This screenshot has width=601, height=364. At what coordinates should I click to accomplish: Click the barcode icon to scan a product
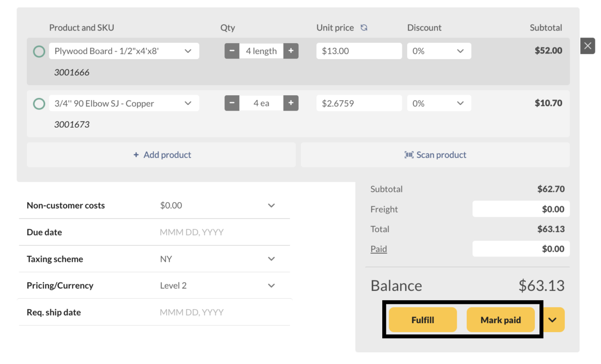[x=409, y=155]
